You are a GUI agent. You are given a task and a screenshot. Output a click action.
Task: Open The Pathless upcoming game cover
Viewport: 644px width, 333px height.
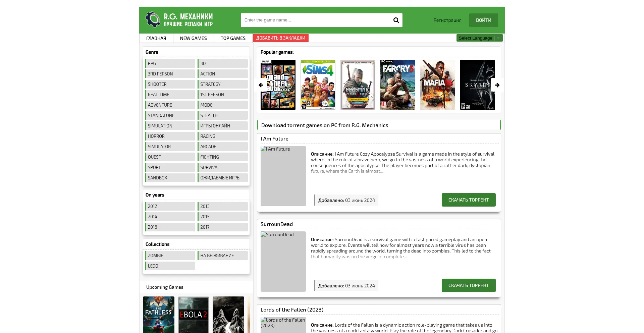pyautogui.click(x=159, y=315)
